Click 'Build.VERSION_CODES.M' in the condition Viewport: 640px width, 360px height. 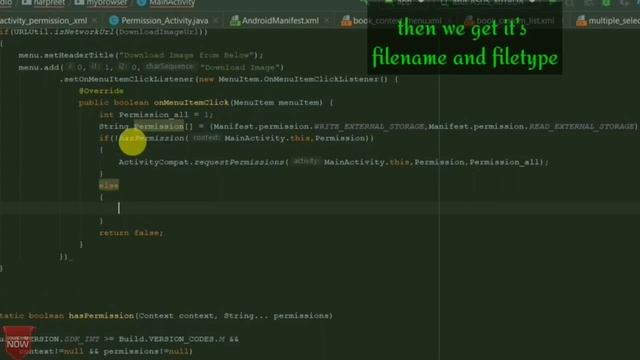point(172,340)
